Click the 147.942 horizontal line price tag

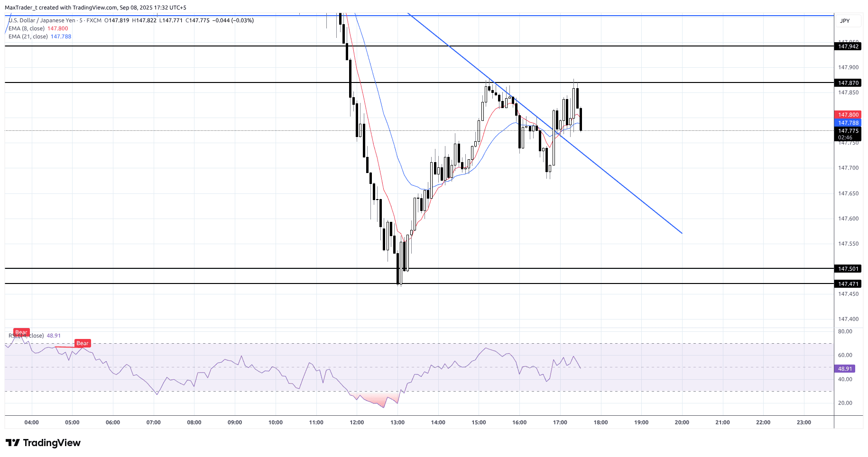848,46
